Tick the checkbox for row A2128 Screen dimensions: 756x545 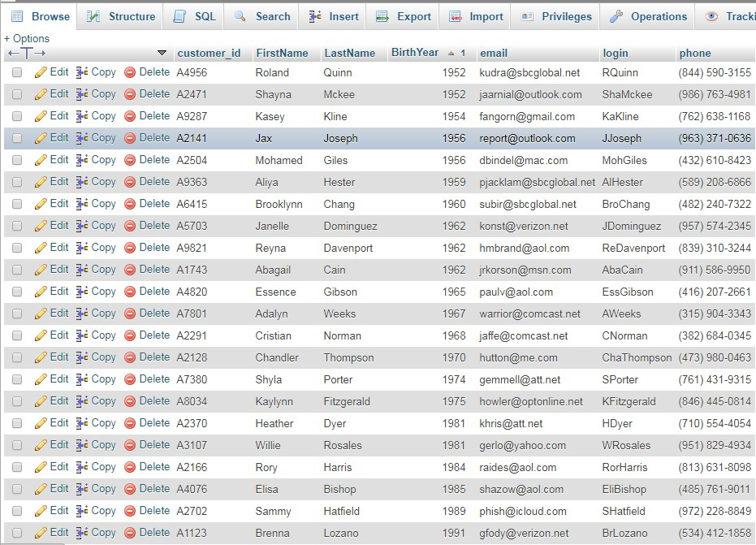point(17,357)
